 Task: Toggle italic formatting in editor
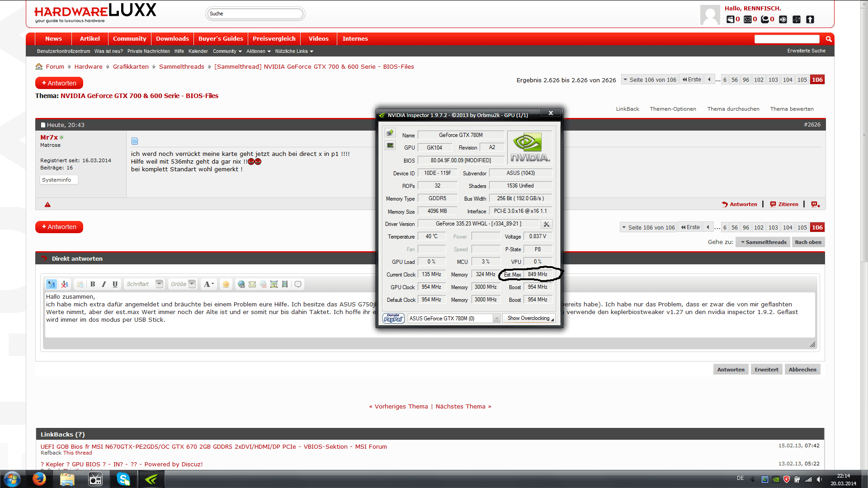point(104,284)
